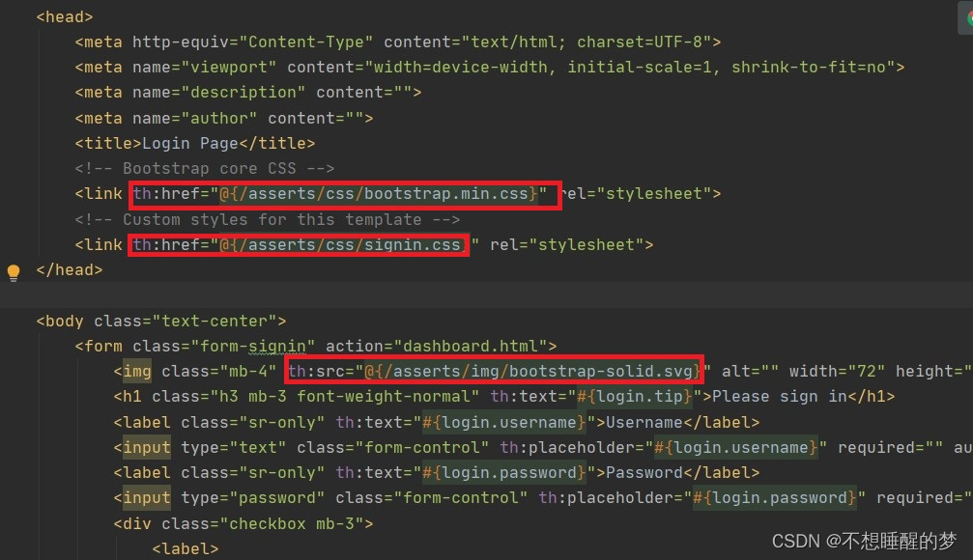
Task: Click the meta name="description" line
Action: pos(248,93)
